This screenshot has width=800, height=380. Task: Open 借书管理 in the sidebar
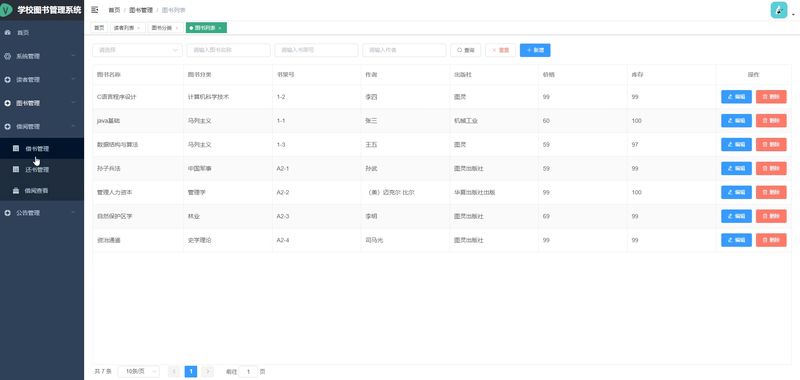point(42,148)
